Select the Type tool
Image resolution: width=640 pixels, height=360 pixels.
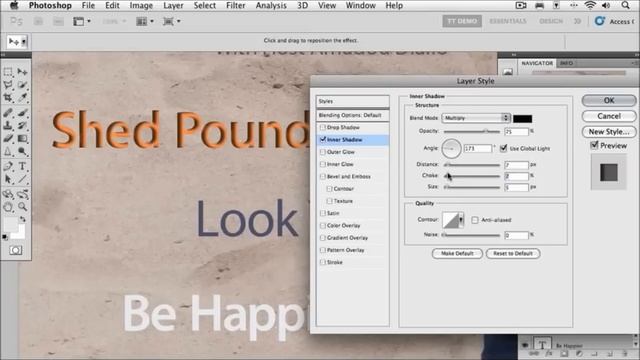tap(22, 166)
